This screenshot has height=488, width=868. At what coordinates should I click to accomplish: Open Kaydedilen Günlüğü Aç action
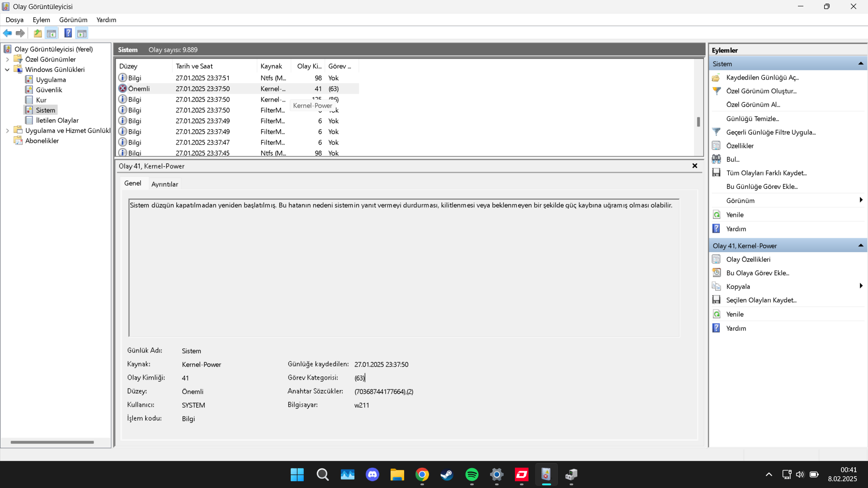(x=762, y=77)
